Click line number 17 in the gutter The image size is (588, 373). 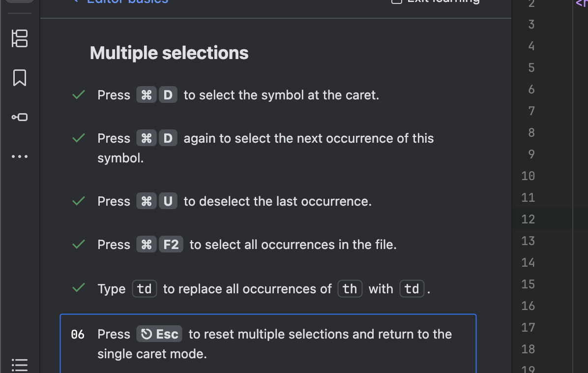point(528,328)
